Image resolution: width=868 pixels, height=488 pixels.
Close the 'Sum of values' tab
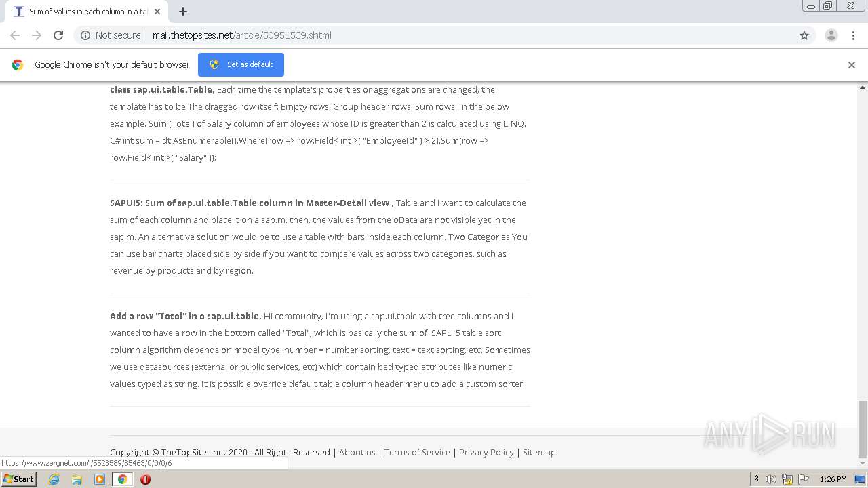[157, 12]
